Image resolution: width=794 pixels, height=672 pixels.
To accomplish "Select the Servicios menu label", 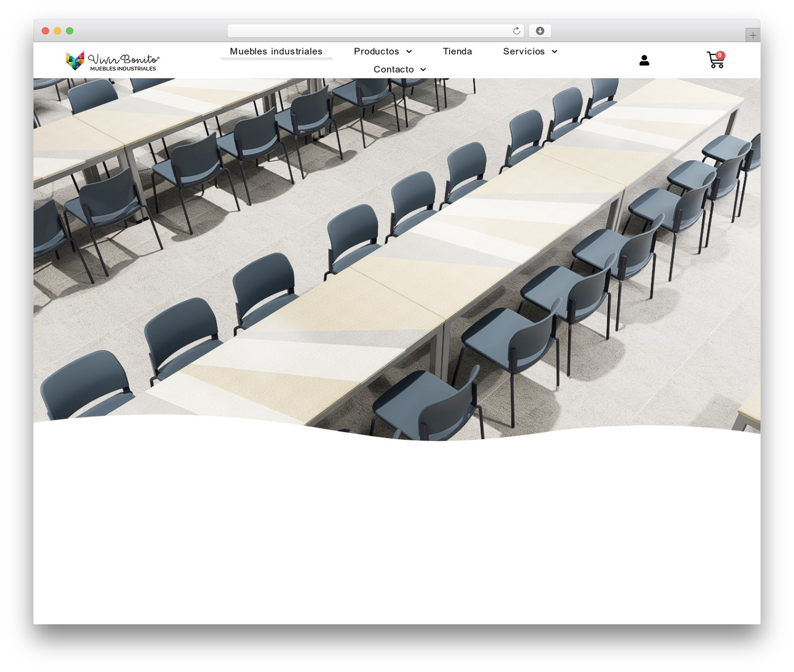I will point(524,51).
